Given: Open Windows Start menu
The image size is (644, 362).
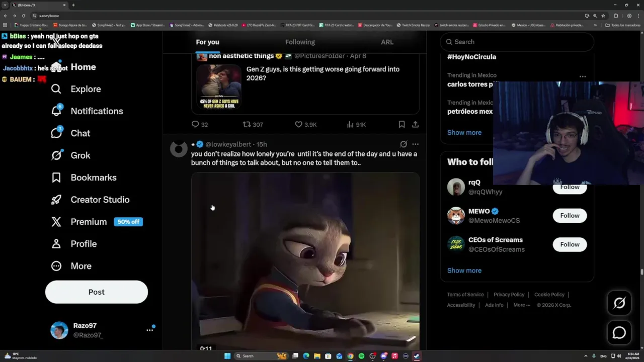Looking at the screenshot, I should [227, 356].
